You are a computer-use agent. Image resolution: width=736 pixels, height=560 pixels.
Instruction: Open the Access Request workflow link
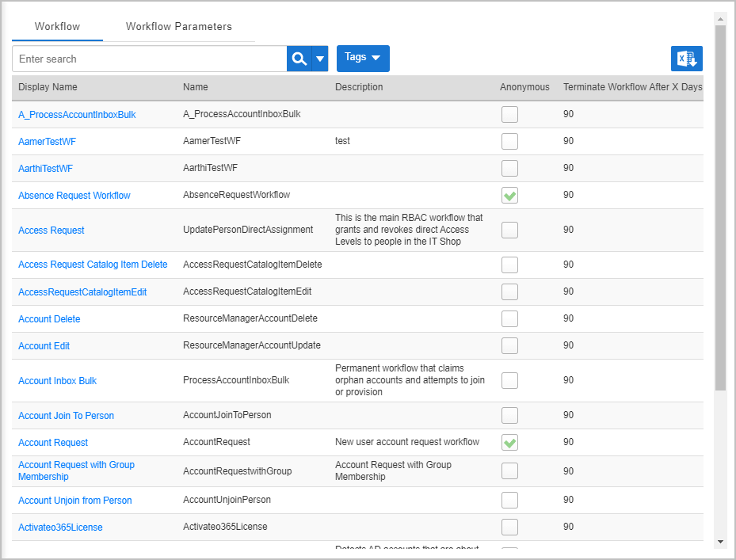click(x=51, y=230)
